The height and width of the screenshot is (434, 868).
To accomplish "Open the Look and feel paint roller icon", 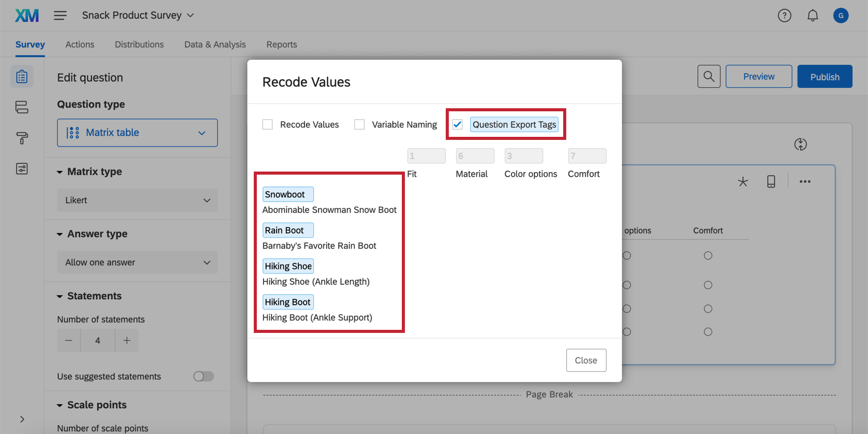I will coord(22,138).
